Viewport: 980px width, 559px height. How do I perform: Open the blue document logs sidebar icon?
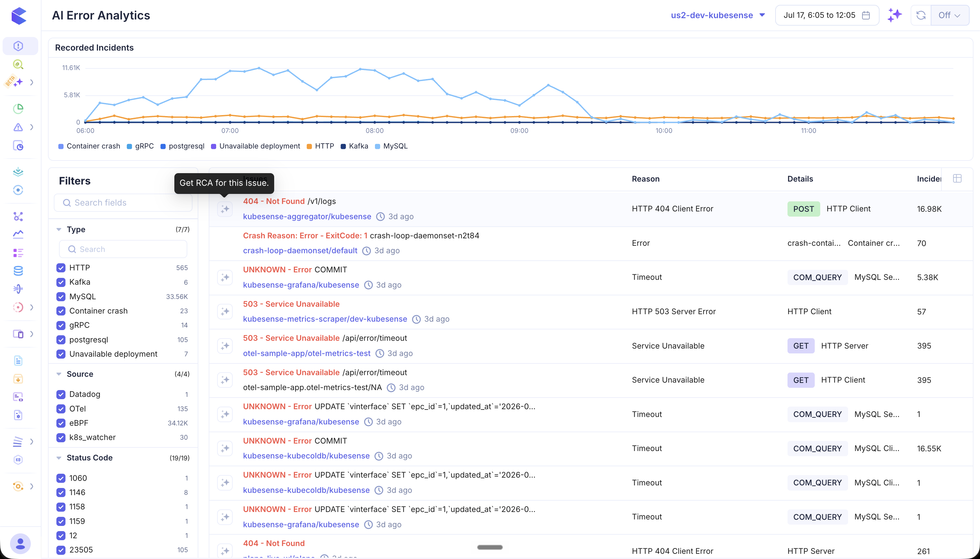tap(18, 361)
